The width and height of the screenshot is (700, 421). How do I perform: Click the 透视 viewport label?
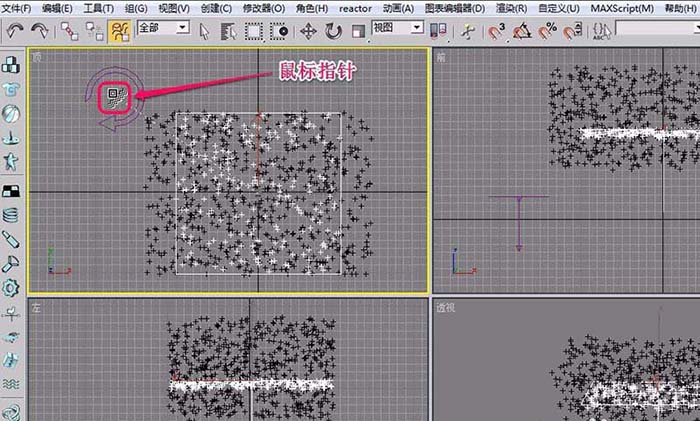[446, 308]
